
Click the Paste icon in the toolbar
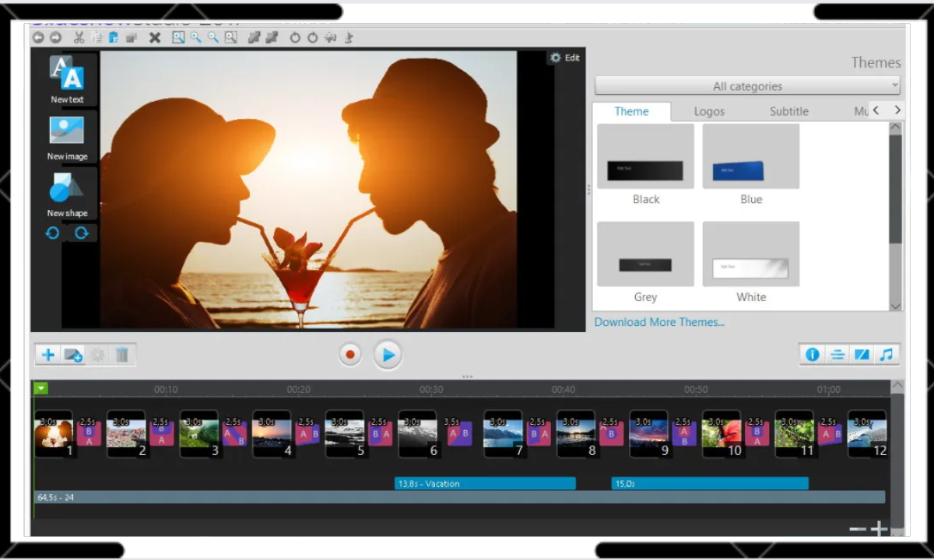click(113, 37)
